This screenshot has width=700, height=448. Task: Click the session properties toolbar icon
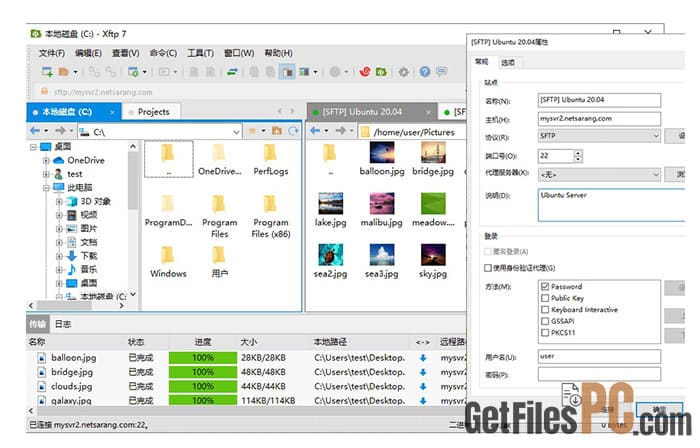pos(133,71)
